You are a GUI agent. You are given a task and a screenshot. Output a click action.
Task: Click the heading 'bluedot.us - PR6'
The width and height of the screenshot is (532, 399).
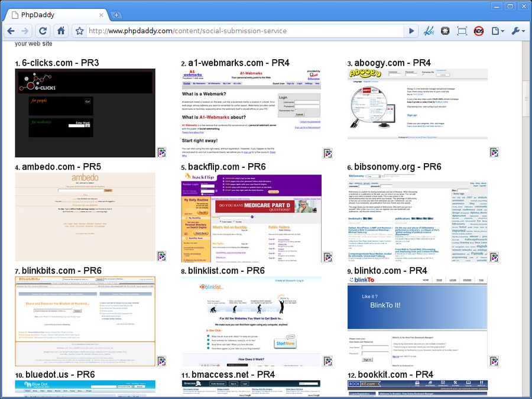point(60,374)
